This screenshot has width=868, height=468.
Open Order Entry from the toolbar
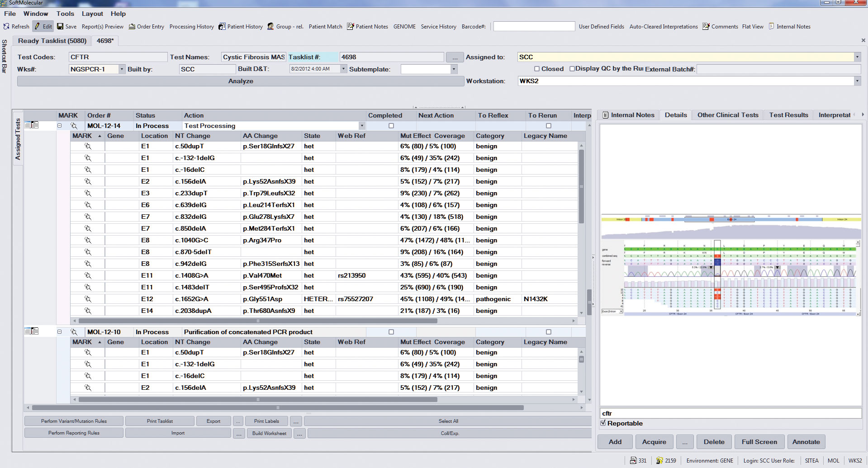[x=146, y=27]
